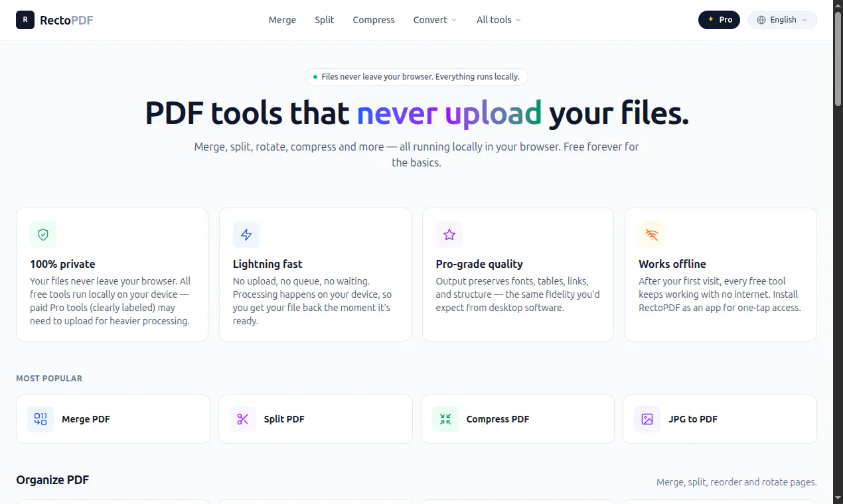Click the 'Files never leave your browser' badge
Screen dimensions: 843x504
point(416,77)
